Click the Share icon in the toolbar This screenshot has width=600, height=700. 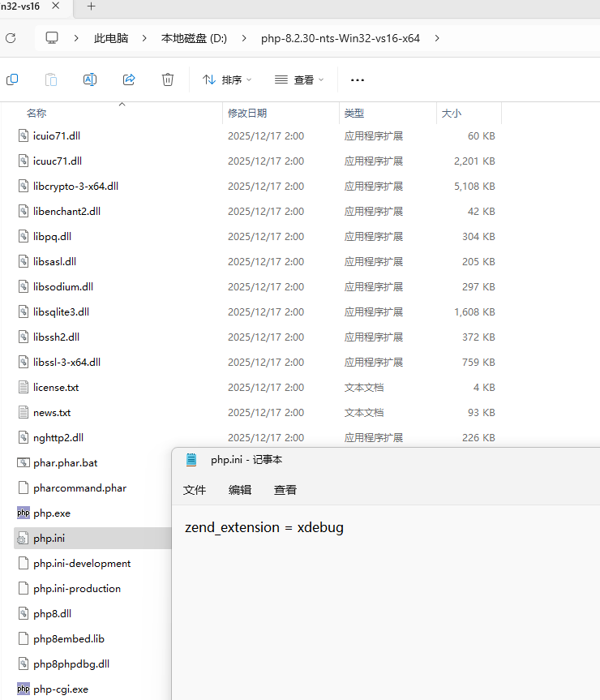pyautogui.click(x=129, y=79)
